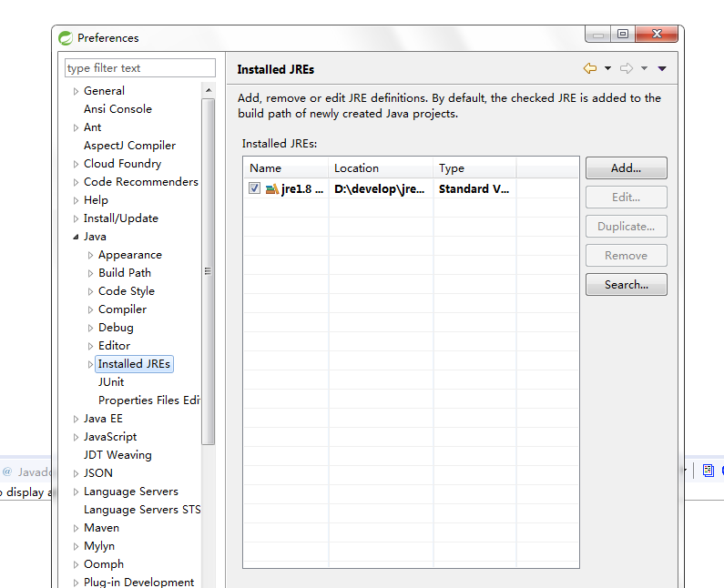The height and width of the screenshot is (588, 724).
Task: Click the Search... button
Action: (627, 284)
